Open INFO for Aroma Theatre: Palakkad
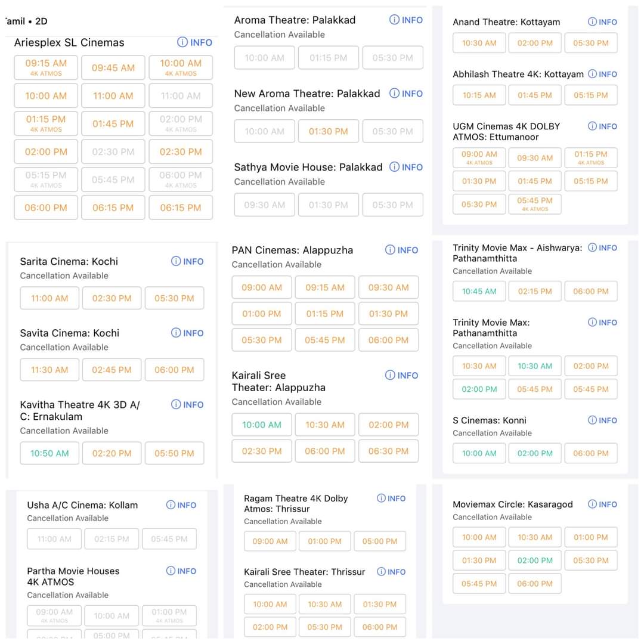This screenshot has width=644, height=644. [406, 20]
